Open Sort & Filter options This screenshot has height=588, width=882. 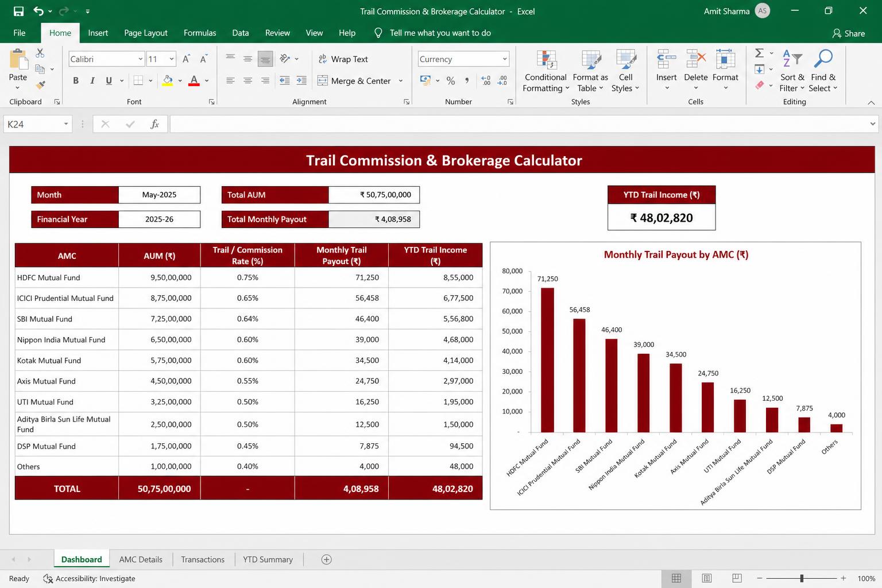pyautogui.click(x=792, y=71)
